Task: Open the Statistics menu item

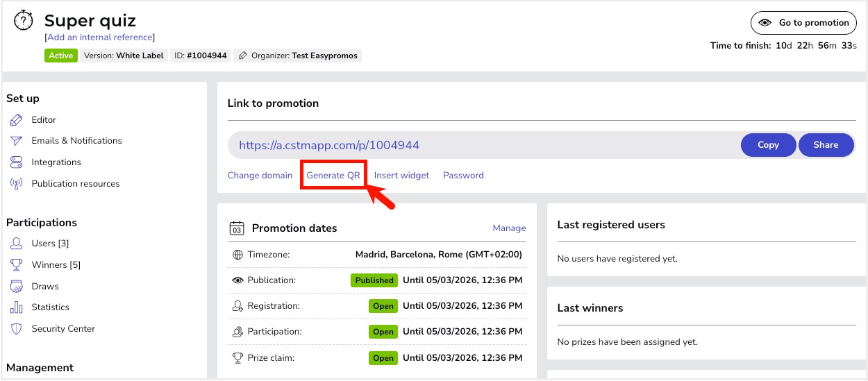Action: click(51, 307)
